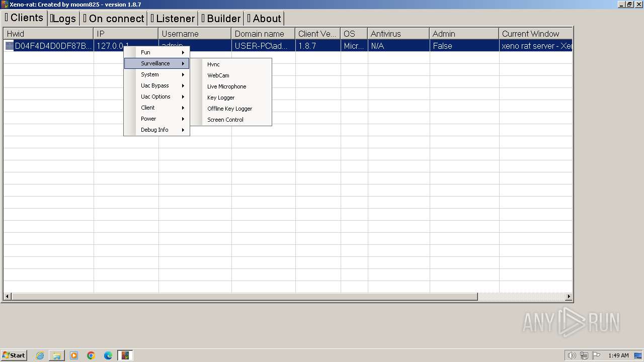644x362 pixels.
Task: Click the xeno rat server window cell
Action: tap(536, 46)
